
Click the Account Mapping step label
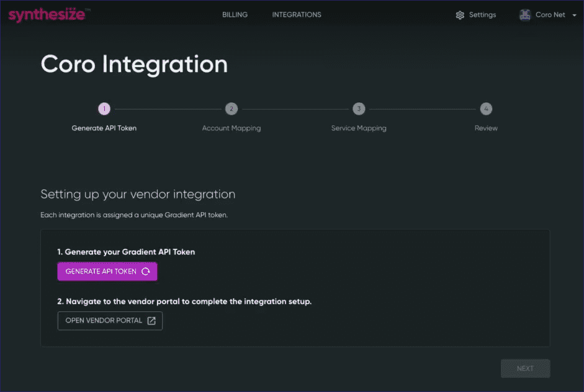(231, 128)
